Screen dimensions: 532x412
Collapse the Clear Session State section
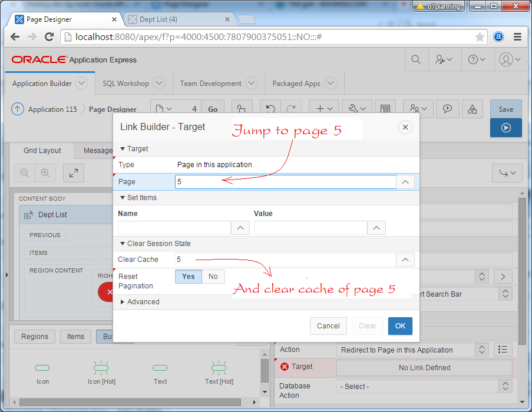(123, 244)
